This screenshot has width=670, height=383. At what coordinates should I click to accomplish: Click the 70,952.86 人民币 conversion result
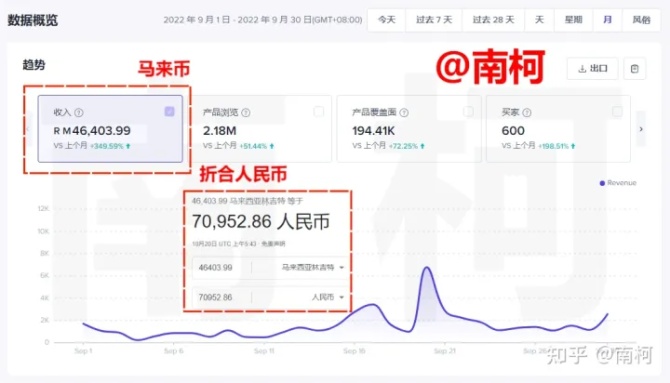[261, 221]
